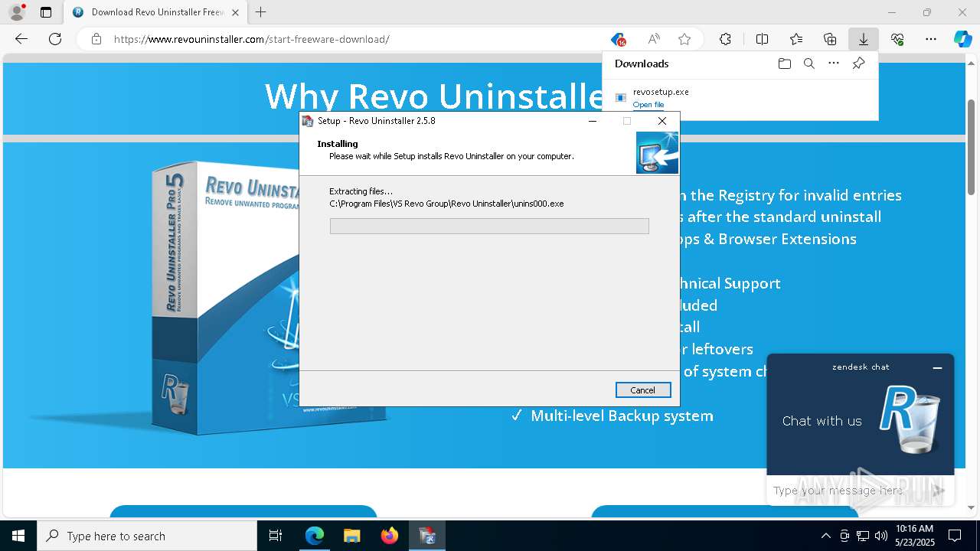Click the 'Chat with us' heading
This screenshot has width=980, height=551.
(x=822, y=421)
